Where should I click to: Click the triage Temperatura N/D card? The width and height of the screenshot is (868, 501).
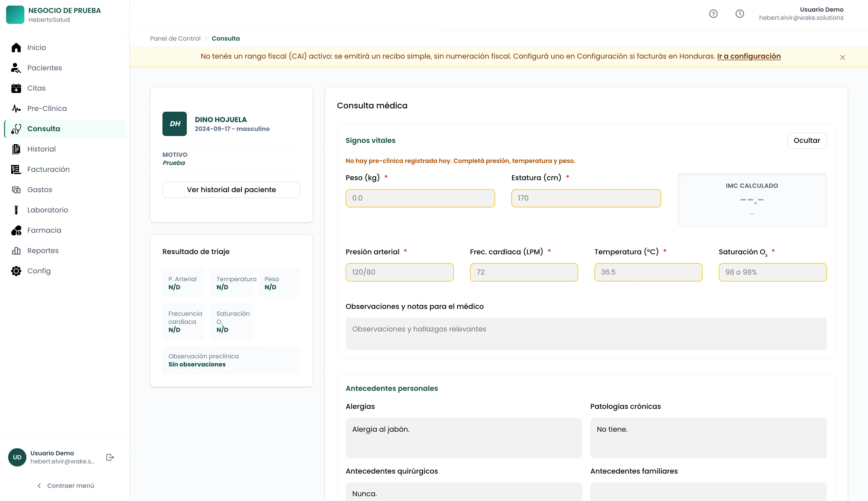(x=231, y=283)
